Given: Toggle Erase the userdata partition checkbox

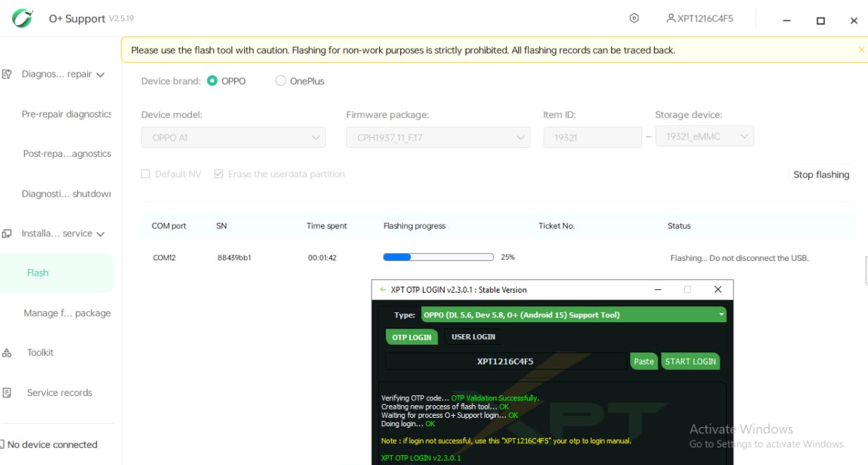Looking at the screenshot, I should 219,174.
